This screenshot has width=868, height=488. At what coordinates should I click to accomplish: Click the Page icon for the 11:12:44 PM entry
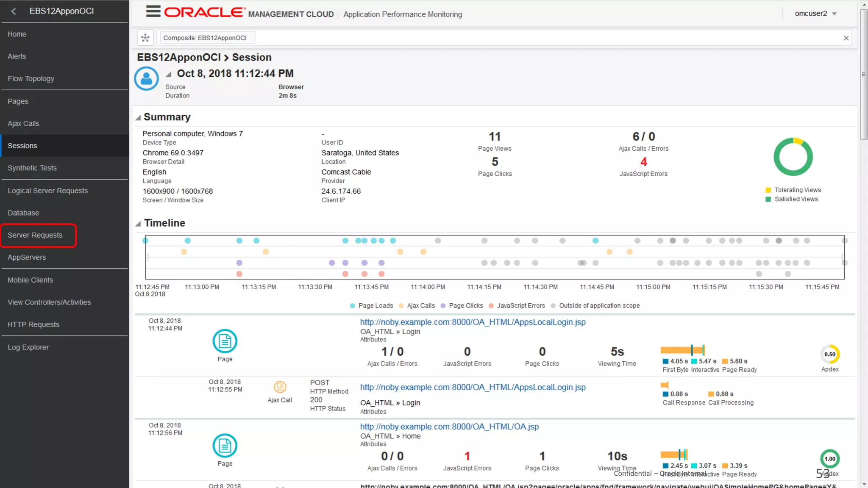click(225, 341)
